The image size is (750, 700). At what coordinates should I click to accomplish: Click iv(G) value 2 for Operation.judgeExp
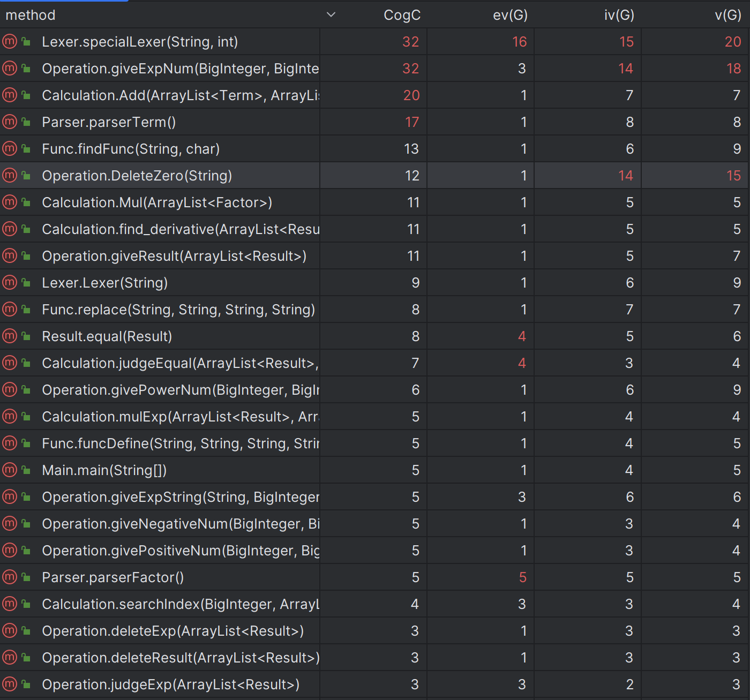(630, 684)
